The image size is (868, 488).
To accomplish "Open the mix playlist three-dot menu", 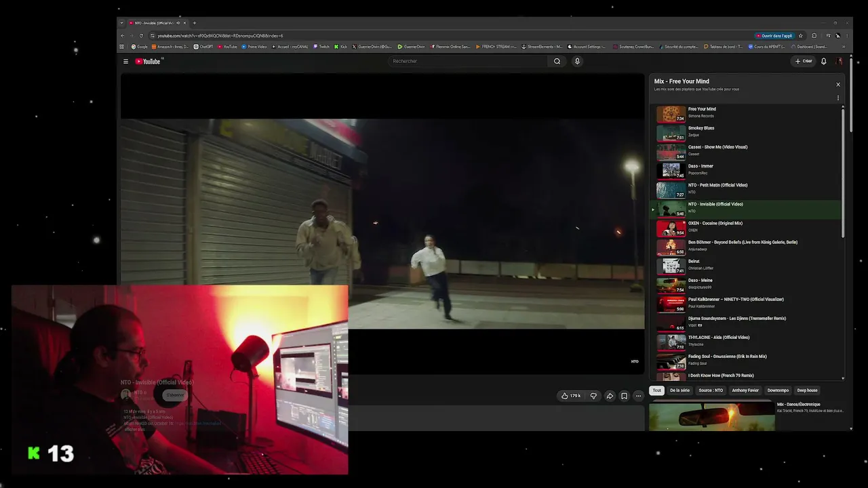I will (x=838, y=98).
